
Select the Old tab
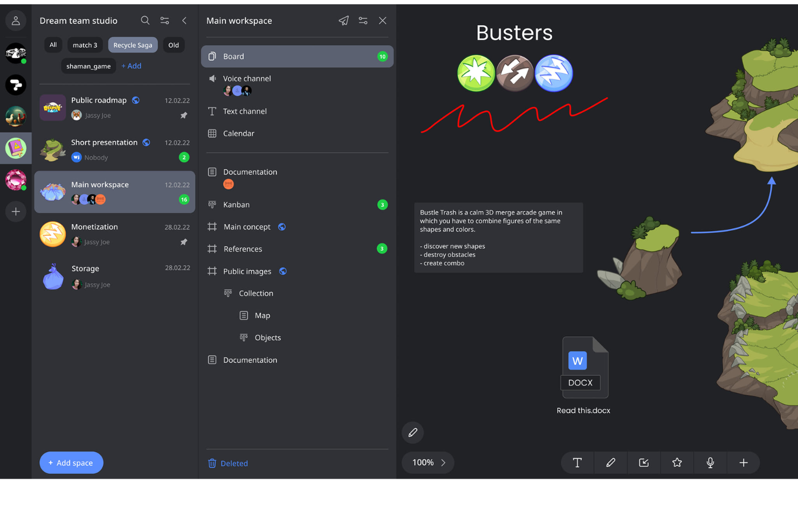click(x=173, y=45)
